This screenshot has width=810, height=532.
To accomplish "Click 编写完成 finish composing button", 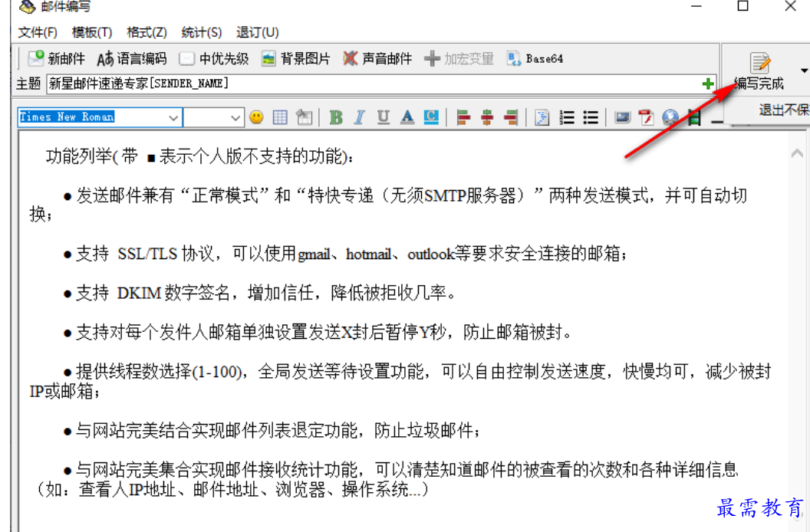I will pyautogui.click(x=759, y=72).
